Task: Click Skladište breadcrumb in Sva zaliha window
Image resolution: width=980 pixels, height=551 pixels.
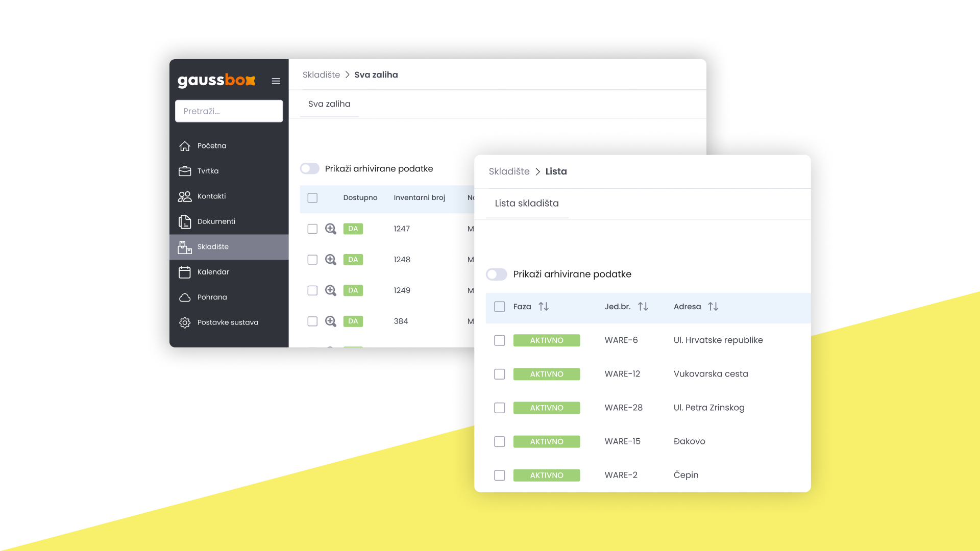Action: 321,75
